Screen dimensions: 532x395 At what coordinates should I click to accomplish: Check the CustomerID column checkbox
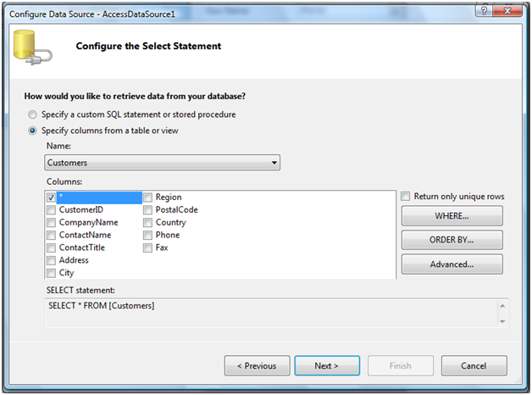(x=51, y=210)
